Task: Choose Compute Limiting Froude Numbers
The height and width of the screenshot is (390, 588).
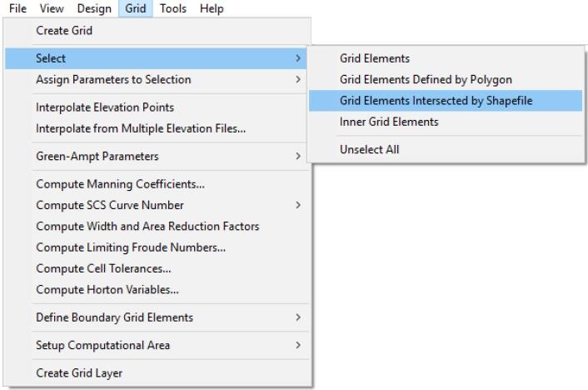Action: pyautogui.click(x=131, y=247)
